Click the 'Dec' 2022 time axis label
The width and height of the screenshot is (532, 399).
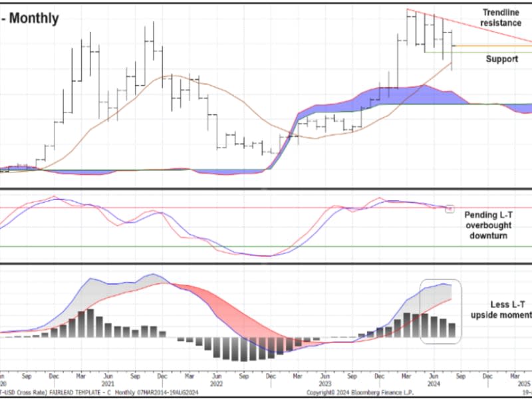tap(271, 376)
